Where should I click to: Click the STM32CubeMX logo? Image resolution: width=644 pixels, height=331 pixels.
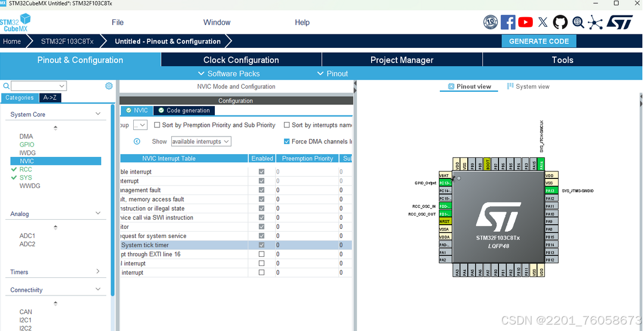pyautogui.click(x=16, y=23)
